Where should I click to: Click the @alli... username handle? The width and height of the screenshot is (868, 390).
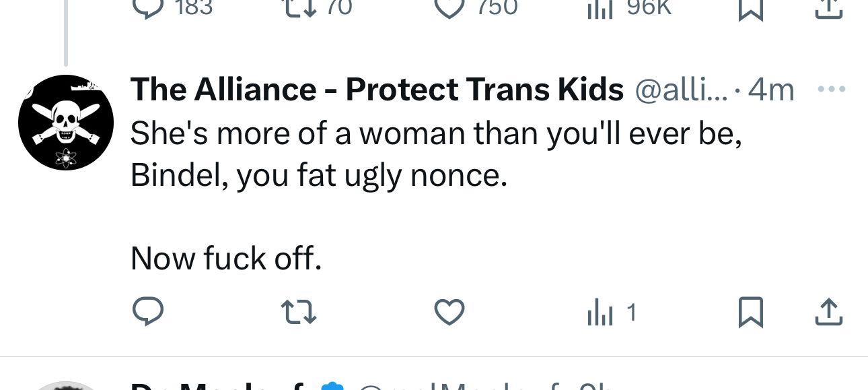[681, 90]
